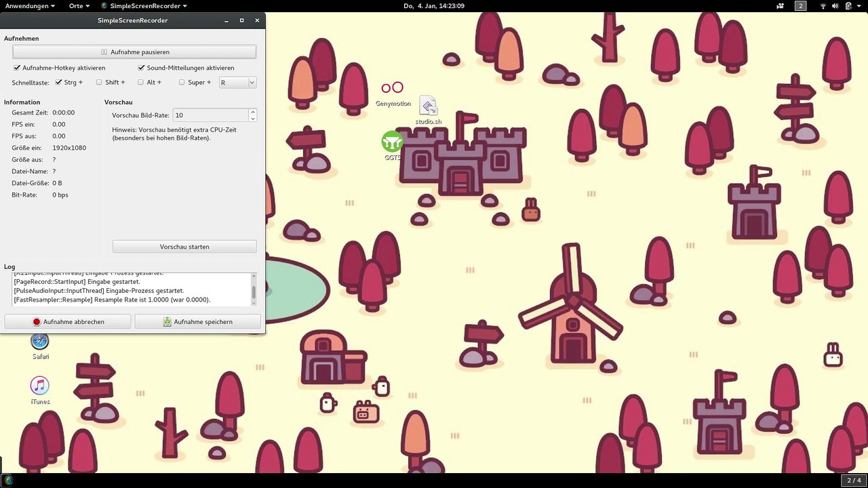Open SimpleScreenRecorder app menu in top bar
Image resolution: width=868 pixels, height=488 pixels.
(144, 5)
